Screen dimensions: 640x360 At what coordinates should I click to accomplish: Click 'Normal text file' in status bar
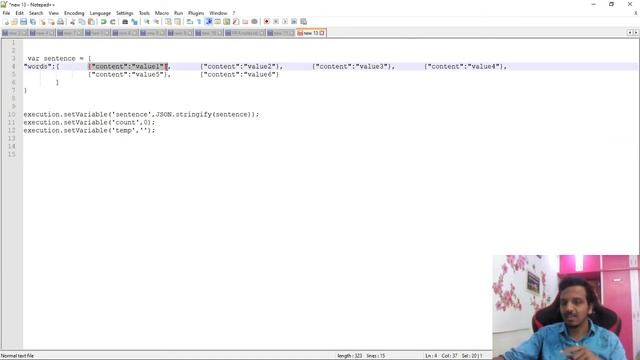click(x=17, y=356)
